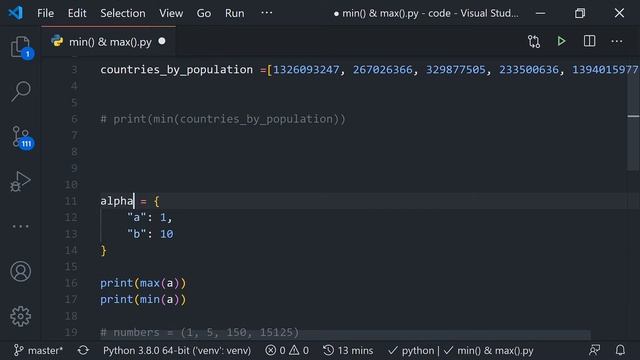Click the "b": 10 dictionary entry
The height and width of the screenshot is (360, 640).
pos(150,234)
